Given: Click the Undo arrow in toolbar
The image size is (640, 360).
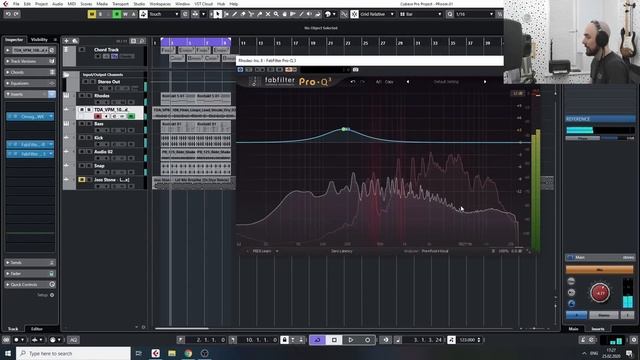Looking at the screenshot, I should (x=8, y=14).
